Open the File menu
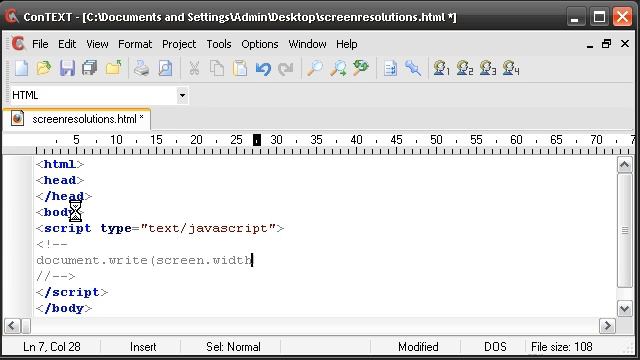 tap(40, 44)
